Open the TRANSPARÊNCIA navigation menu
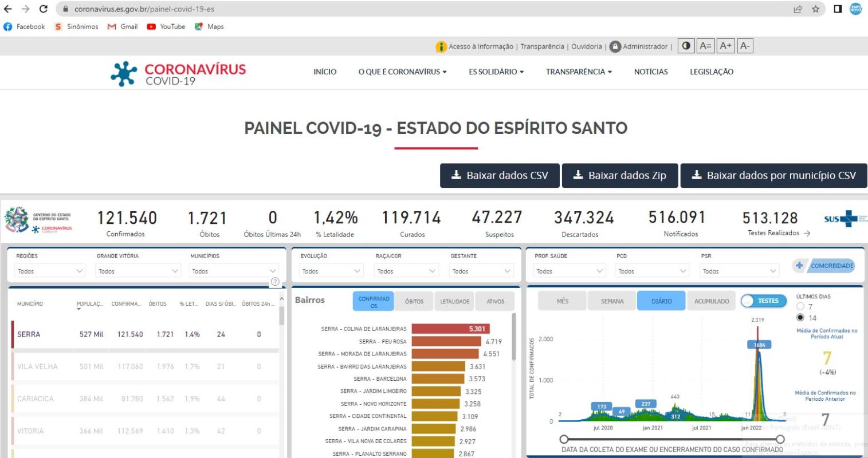Viewport: 868px width, 458px height. point(579,72)
